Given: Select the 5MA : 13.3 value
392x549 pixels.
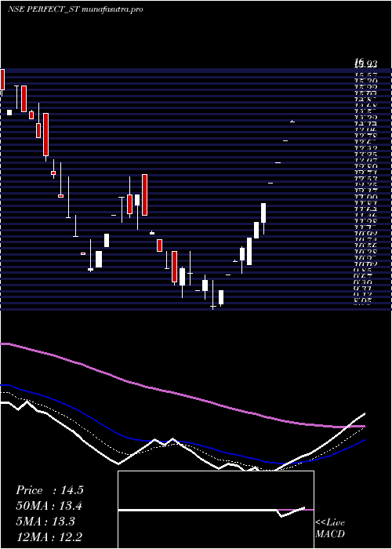Looking at the screenshot, I should point(45,522).
